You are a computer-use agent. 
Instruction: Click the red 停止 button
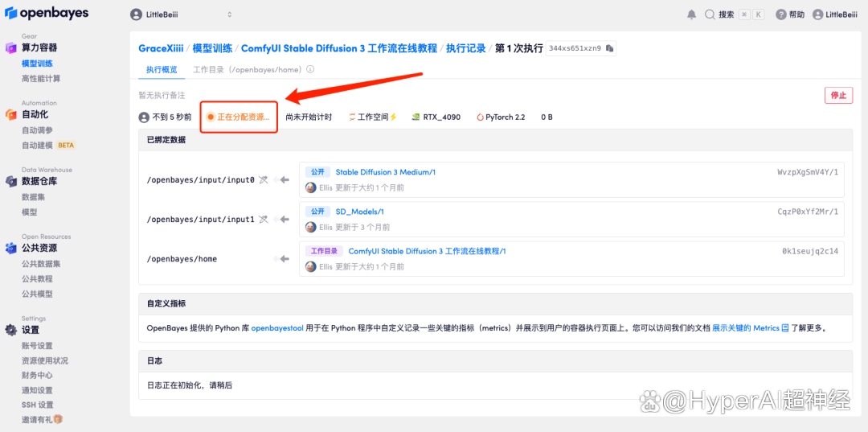coord(838,95)
